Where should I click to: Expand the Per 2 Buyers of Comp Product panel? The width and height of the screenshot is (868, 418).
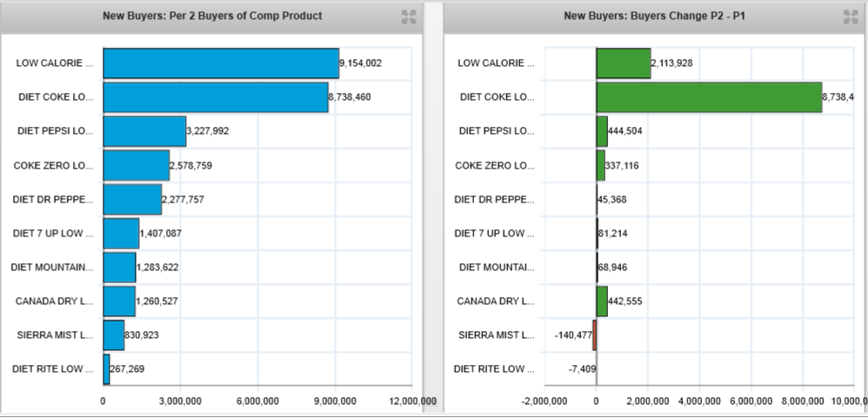tap(409, 17)
